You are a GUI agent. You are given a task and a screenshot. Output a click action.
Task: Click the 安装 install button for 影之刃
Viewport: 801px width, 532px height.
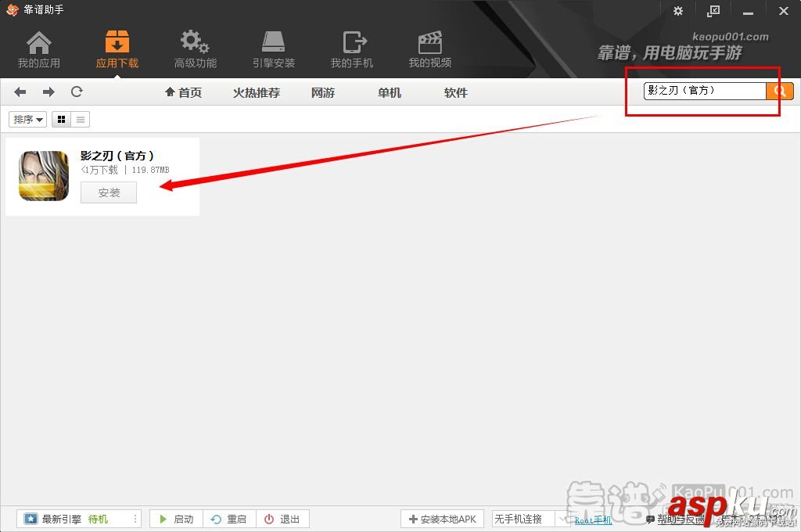click(108, 192)
